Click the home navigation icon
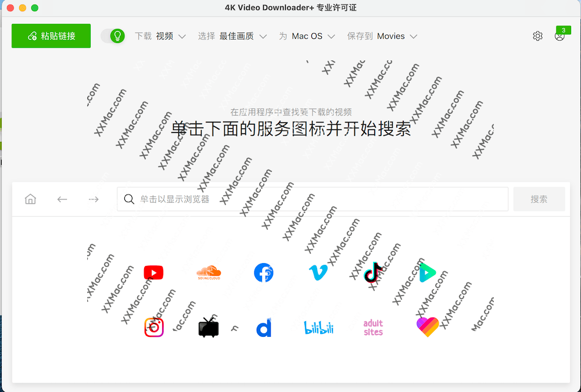The height and width of the screenshot is (392, 581). (x=30, y=199)
